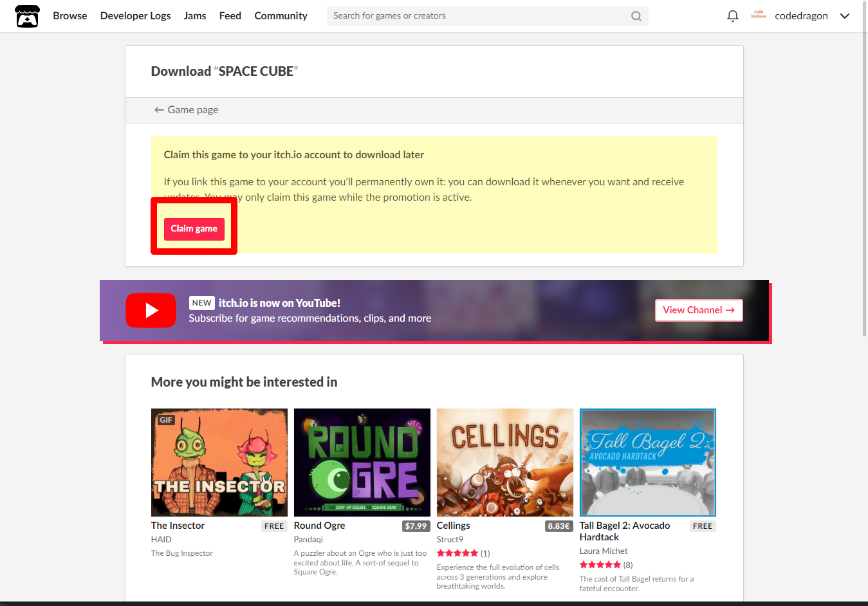The image size is (868, 606).
Task: Click the search magnifier icon
Action: tap(636, 16)
